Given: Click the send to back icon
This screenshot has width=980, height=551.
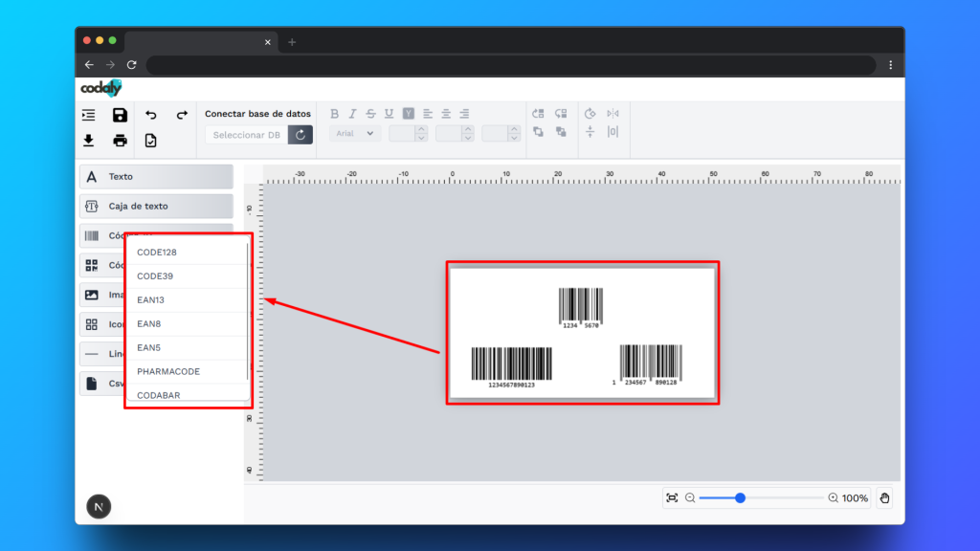Looking at the screenshot, I should tap(561, 132).
